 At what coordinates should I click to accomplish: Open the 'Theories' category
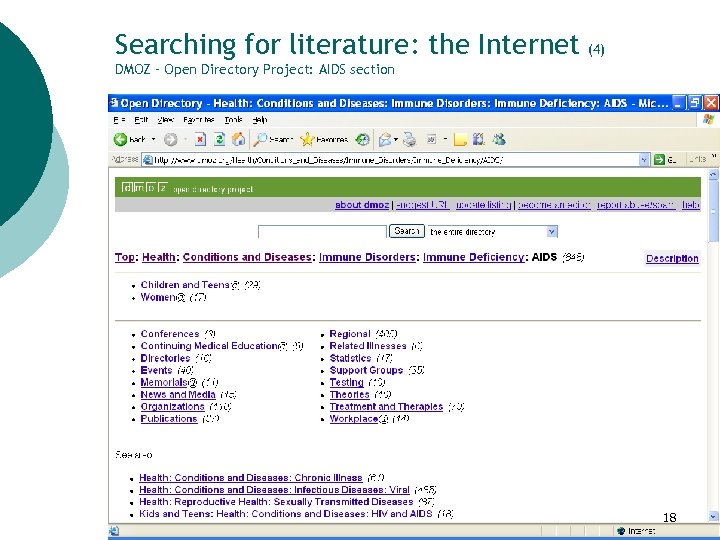click(349, 394)
